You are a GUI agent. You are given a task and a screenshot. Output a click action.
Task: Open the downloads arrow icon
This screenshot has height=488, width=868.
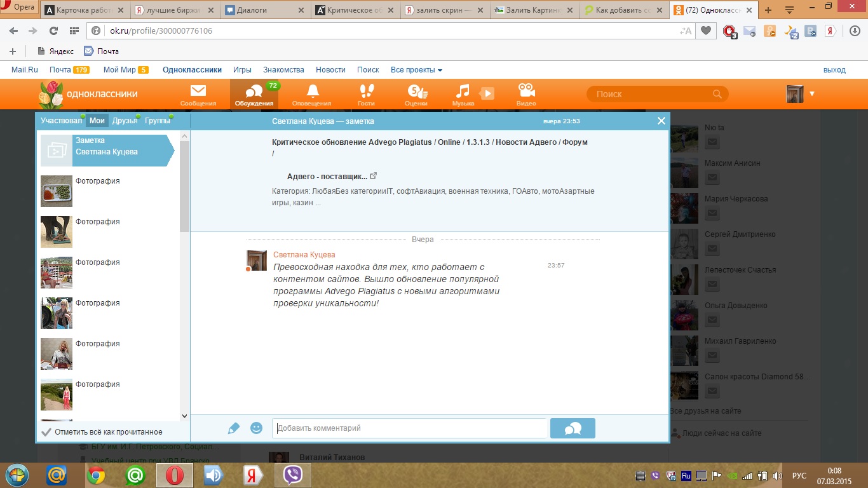point(855,30)
